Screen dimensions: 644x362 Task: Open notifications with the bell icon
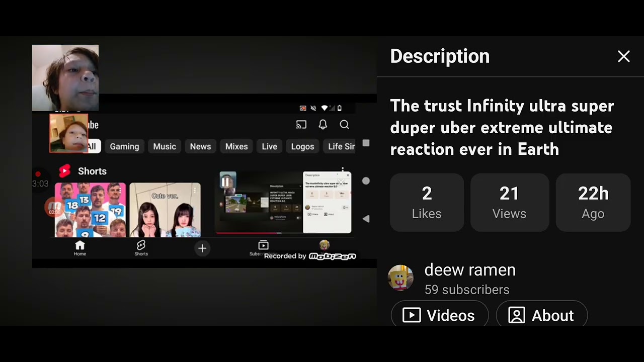tap(323, 125)
